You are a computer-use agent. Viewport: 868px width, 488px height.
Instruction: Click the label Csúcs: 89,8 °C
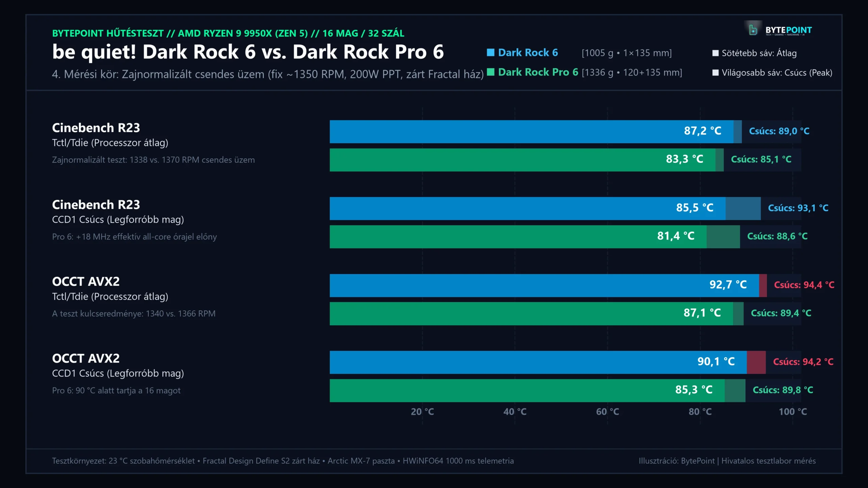[783, 390]
